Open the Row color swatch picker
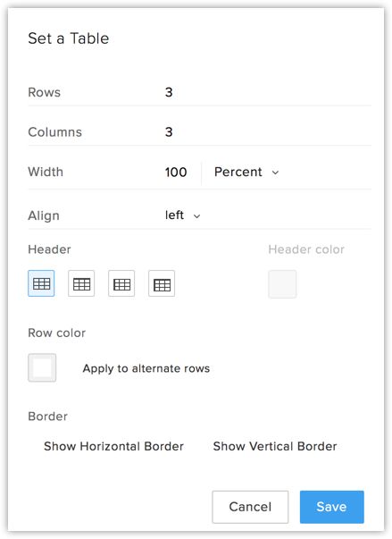Screen dimensions: 392x539 [42, 367]
